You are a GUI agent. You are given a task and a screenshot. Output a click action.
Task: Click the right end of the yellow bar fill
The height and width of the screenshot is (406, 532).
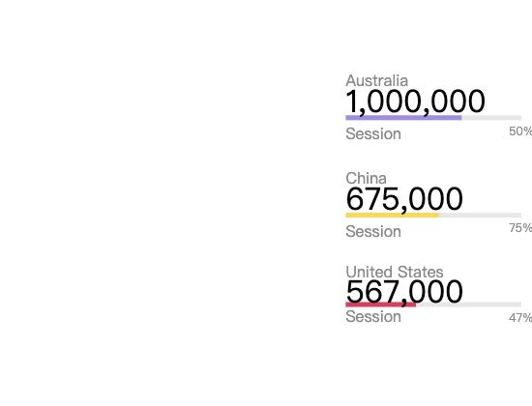[437, 215]
